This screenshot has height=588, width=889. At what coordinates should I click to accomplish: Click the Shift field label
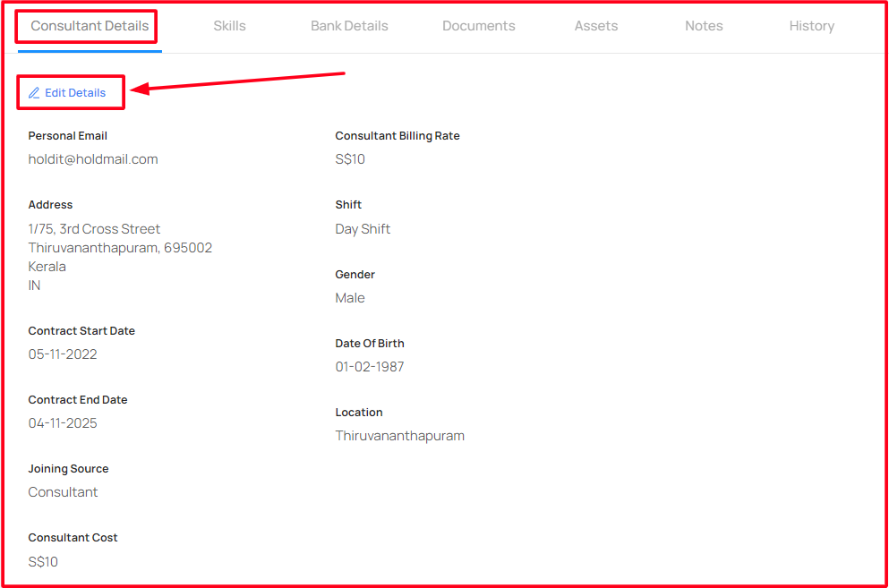348,205
